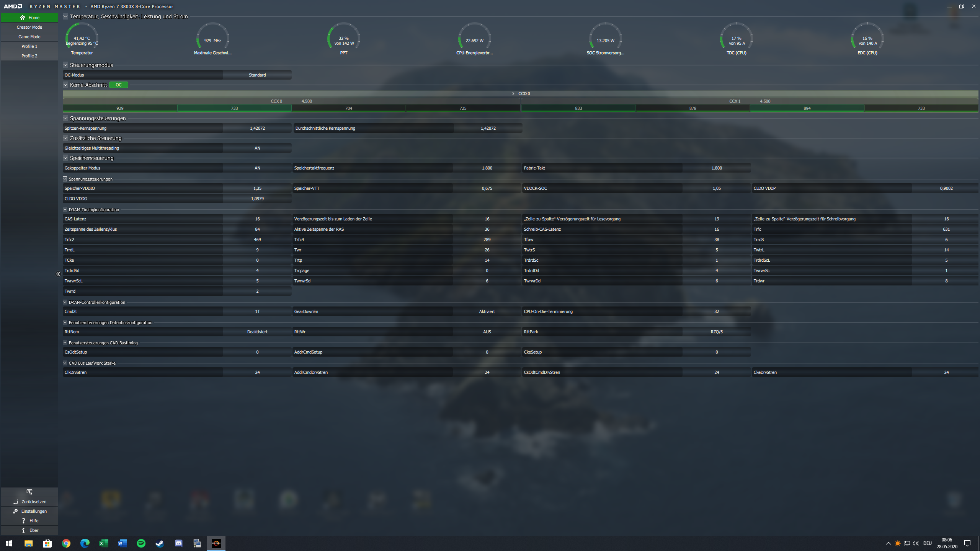The height and width of the screenshot is (551, 980).
Task: Toggle GearDownEn Aktiviert value
Action: [x=487, y=311]
